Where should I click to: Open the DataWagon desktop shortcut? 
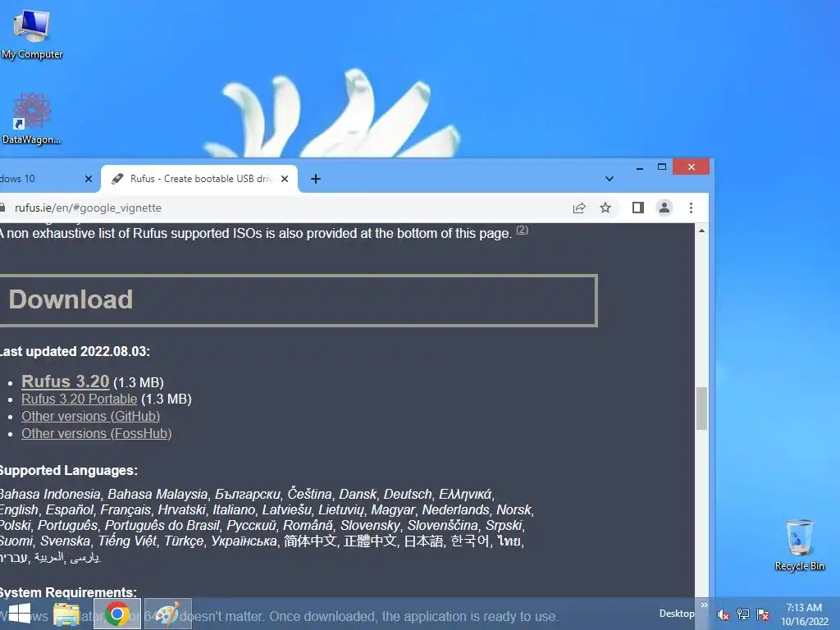coord(32,119)
